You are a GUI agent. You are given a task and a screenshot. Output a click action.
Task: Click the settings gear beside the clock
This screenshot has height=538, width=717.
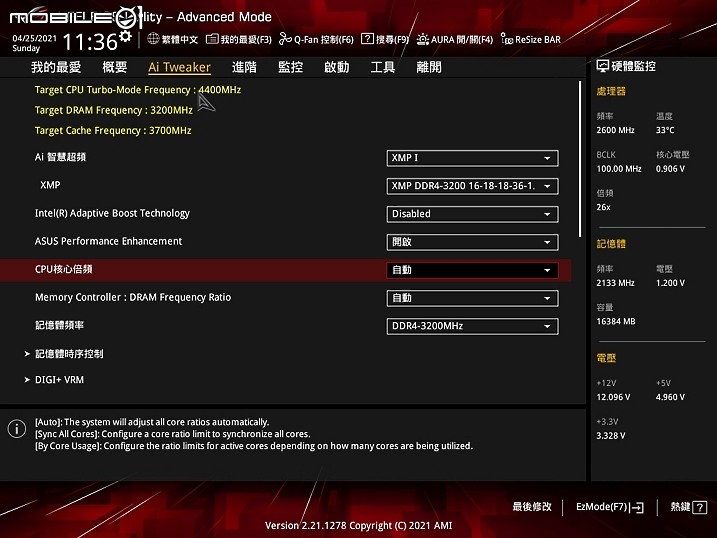[125, 37]
